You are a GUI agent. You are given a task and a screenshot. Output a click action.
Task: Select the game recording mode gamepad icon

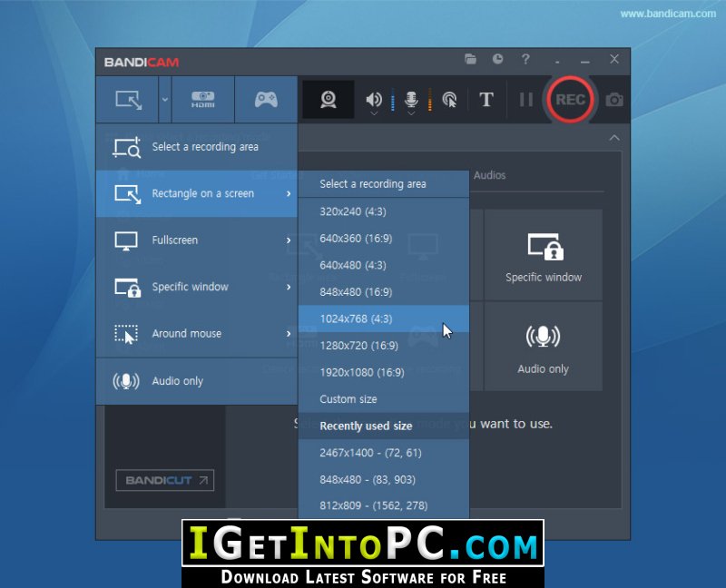click(266, 100)
